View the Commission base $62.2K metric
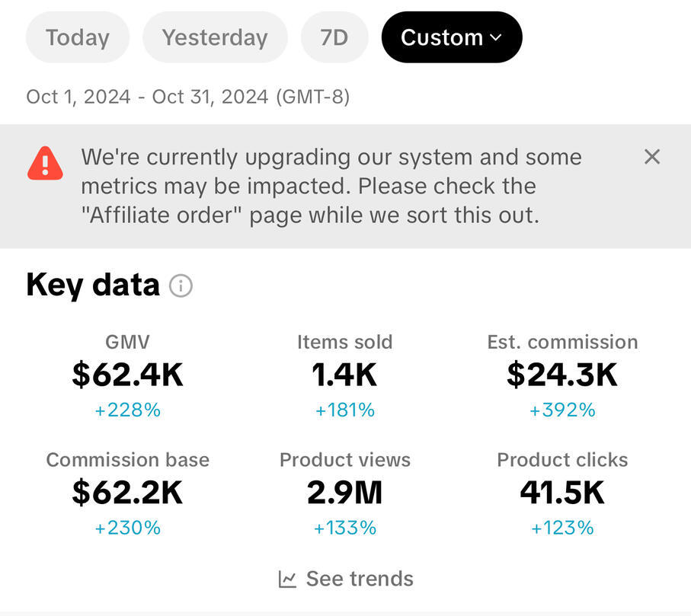The width and height of the screenshot is (691, 616). tap(127, 493)
